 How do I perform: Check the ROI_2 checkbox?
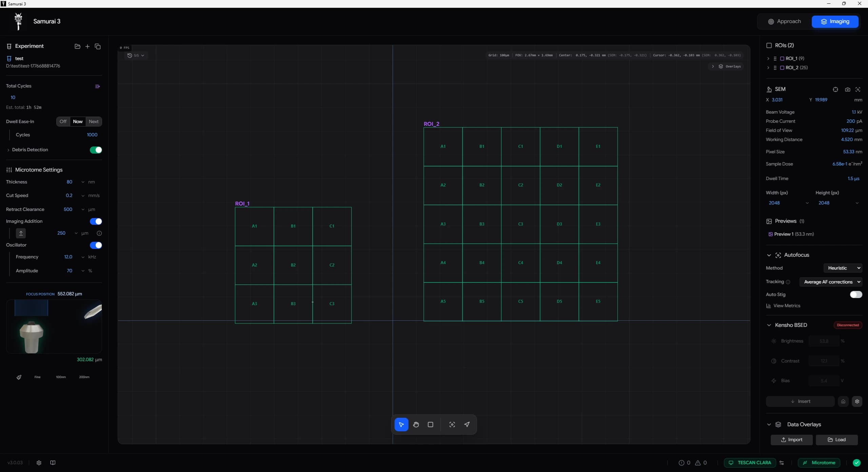(x=782, y=68)
